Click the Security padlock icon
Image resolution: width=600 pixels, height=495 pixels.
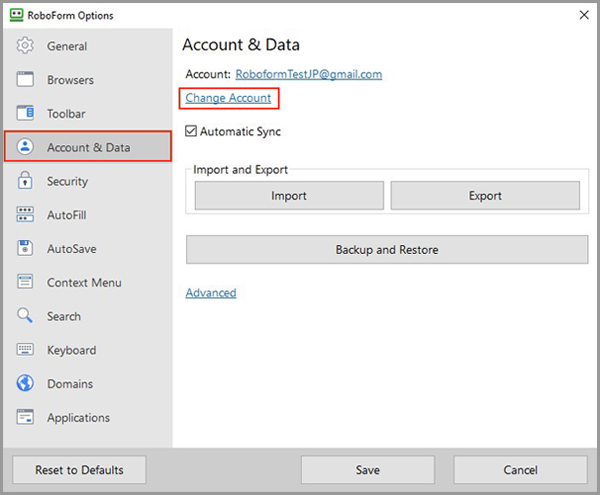point(25,181)
